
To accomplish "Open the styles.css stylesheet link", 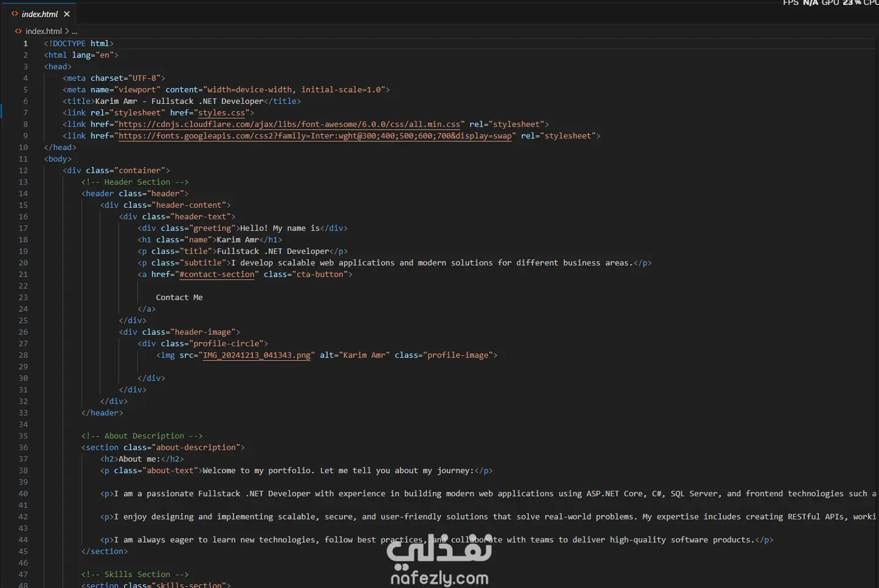I will pos(221,113).
